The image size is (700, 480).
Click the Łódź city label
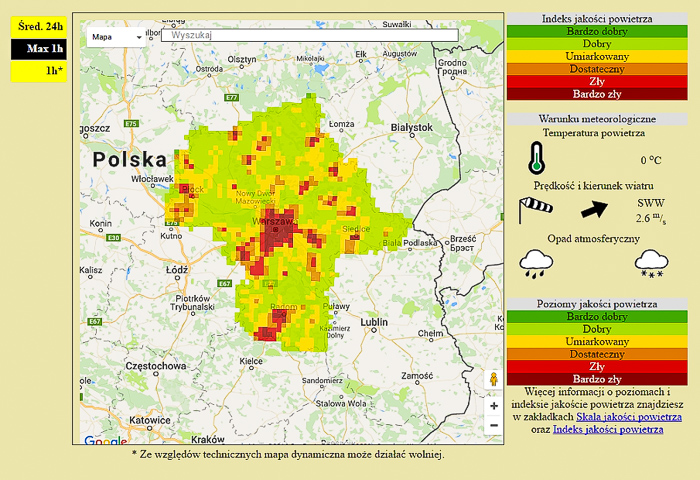[177, 270]
